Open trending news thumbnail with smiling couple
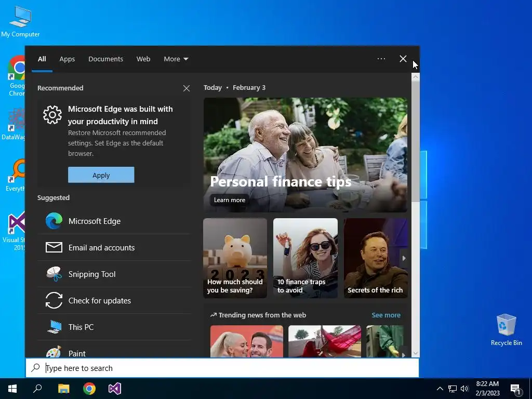The height and width of the screenshot is (399, 532). point(247,341)
